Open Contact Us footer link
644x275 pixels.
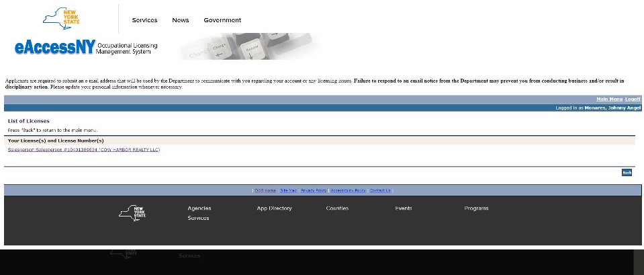380,191
